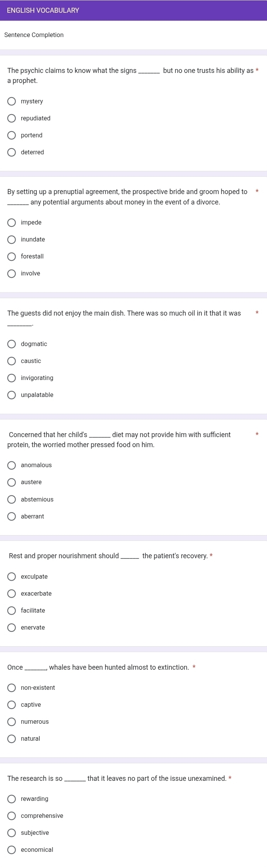Select 'facilitate' for the patient's recovery
267x868 pixels.
(12, 611)
